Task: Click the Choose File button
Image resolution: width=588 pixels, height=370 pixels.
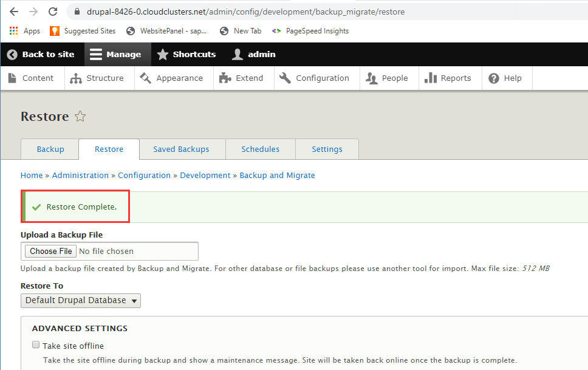Action: click(51, 252)
